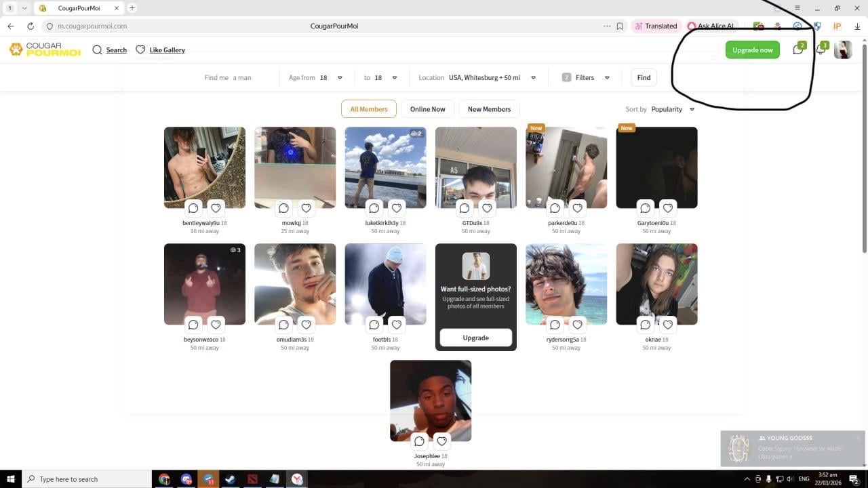This screenshot has width=868, height=488.
Task: Like the footbls profile using the heart
Action: coord(397,325)
